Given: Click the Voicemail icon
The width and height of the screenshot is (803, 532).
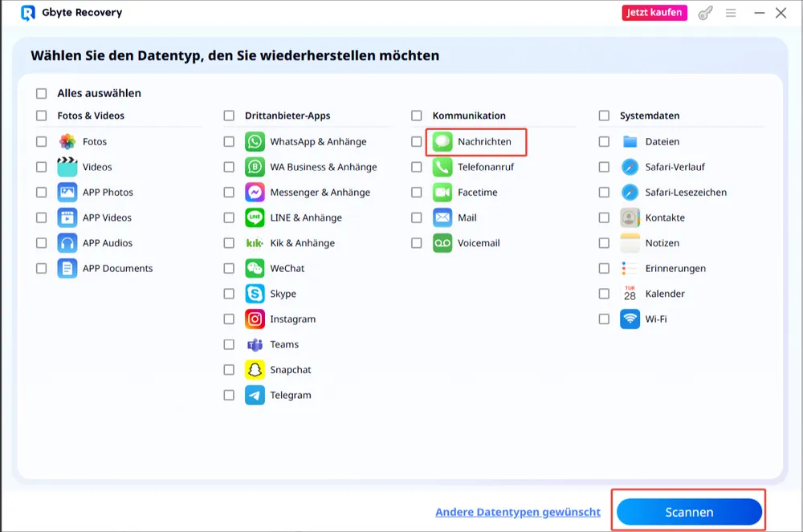Looking at the screenshot, I should coord(442,243).
